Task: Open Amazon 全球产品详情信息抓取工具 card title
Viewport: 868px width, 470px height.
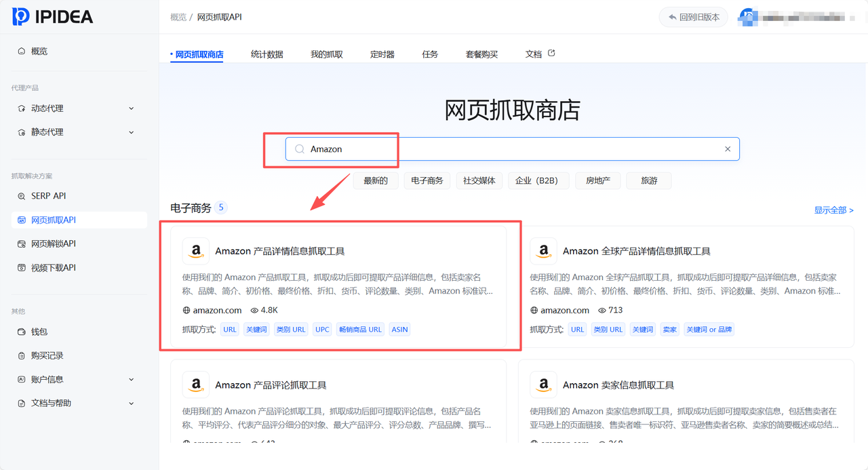Action: (637, 251)
